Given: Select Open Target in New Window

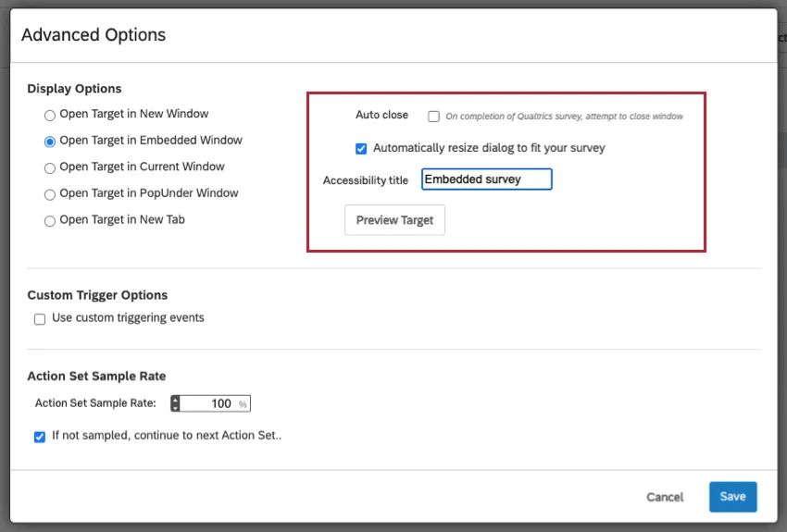Looking at the screenshot, I should tap(50, 115).
